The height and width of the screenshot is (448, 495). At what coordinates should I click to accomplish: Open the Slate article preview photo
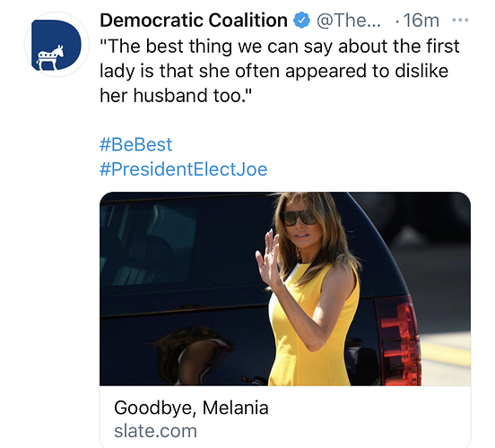[x=285, y=289]
